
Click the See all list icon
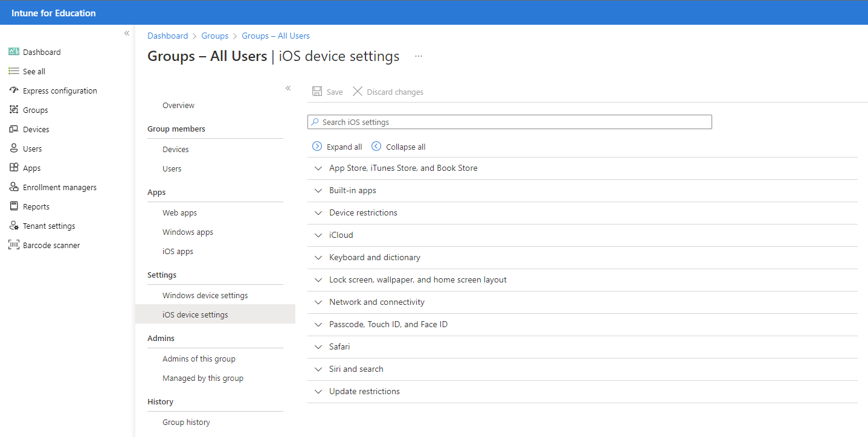(14, 71)
